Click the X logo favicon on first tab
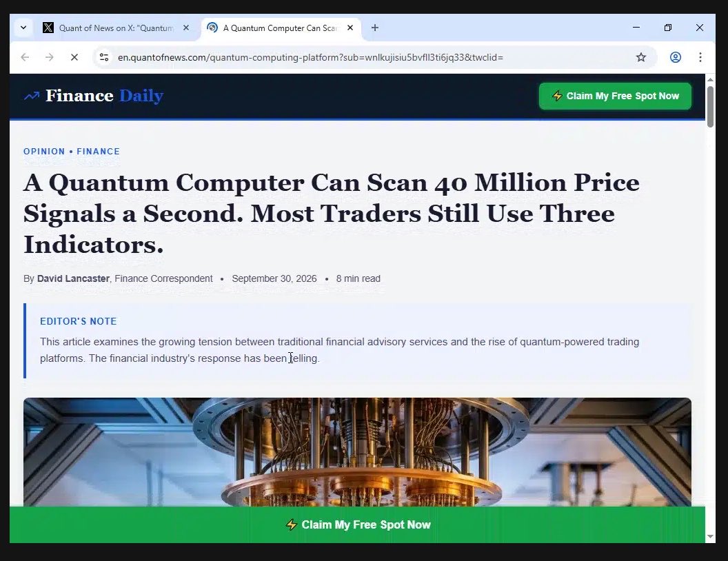728x561 pixels. click(x=48, y=28)
